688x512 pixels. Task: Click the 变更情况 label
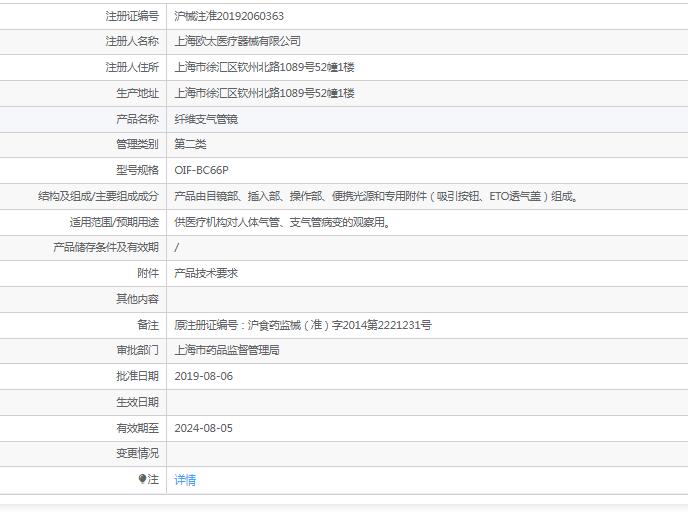point(137,453)
